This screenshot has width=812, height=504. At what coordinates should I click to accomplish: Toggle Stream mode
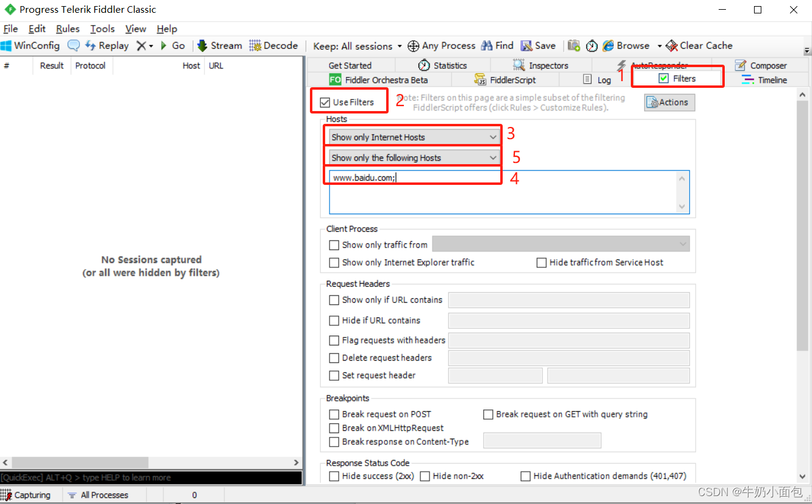point(219,45)
